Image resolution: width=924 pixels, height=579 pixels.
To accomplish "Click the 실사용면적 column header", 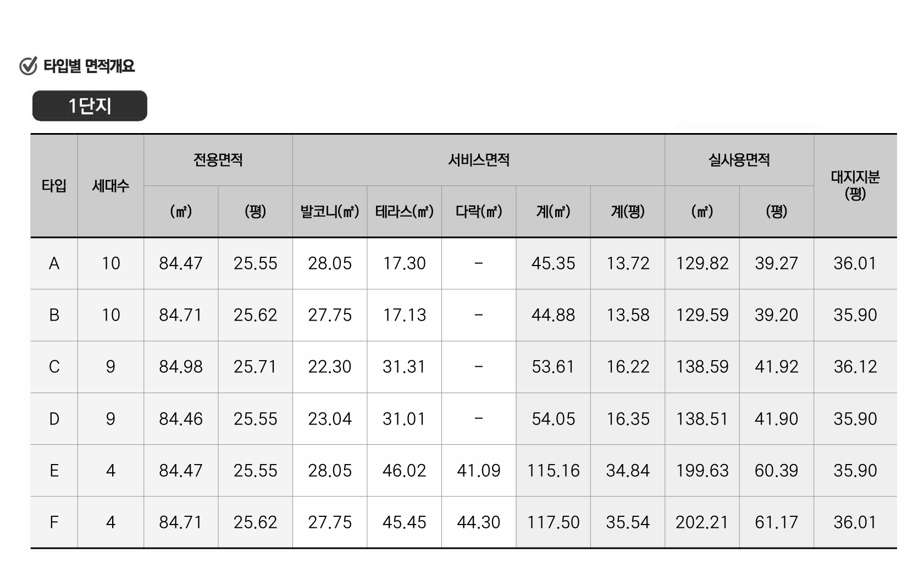I will tap(739, 160).
